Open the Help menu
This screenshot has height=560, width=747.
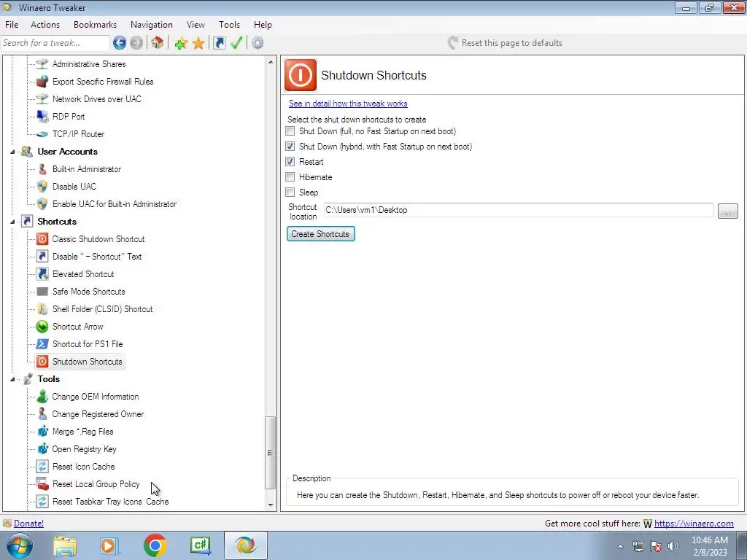[x=263, y=25]
